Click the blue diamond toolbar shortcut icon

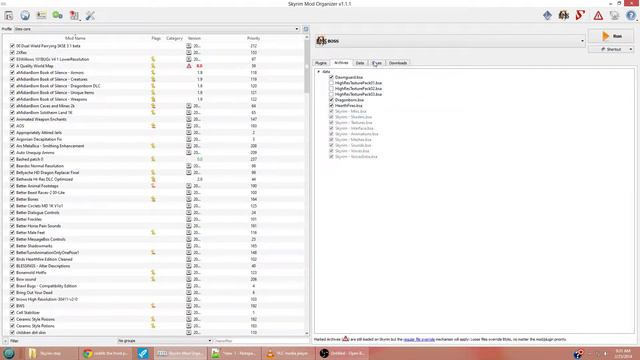click(x=547, y=16)
